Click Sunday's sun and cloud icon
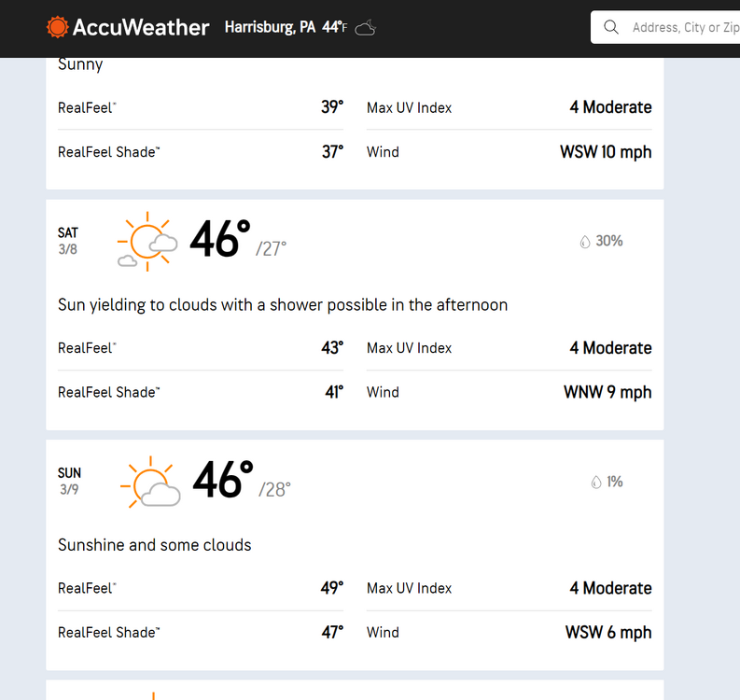The height and width of the screenshot is (700, 740). [x=150, y=482]
